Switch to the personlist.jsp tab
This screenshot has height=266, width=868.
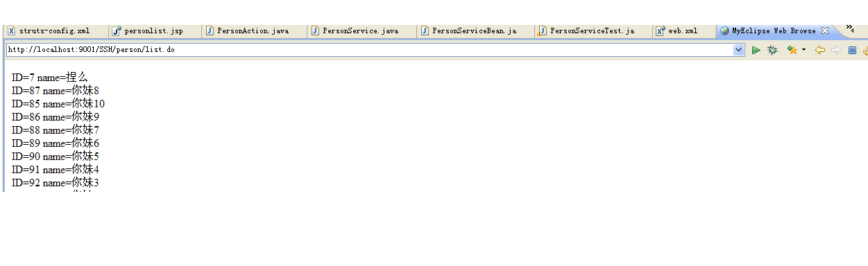click(x=154, y=31)
